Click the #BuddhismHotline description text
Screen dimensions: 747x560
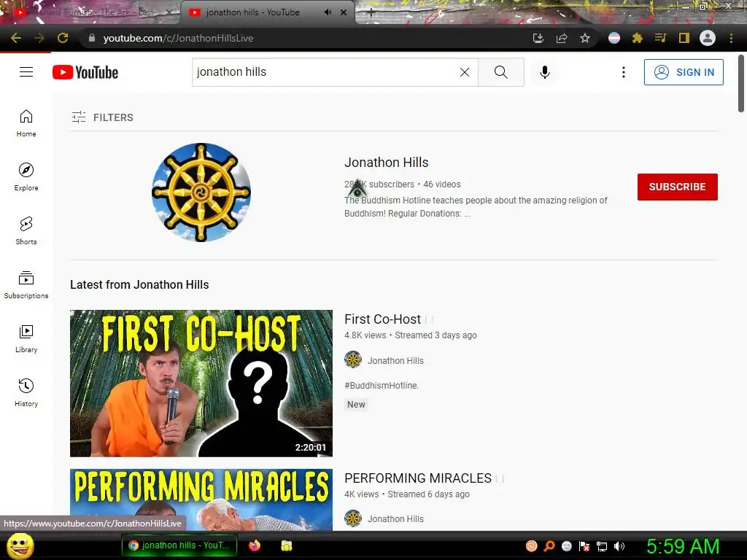click(x=382, y=385)
